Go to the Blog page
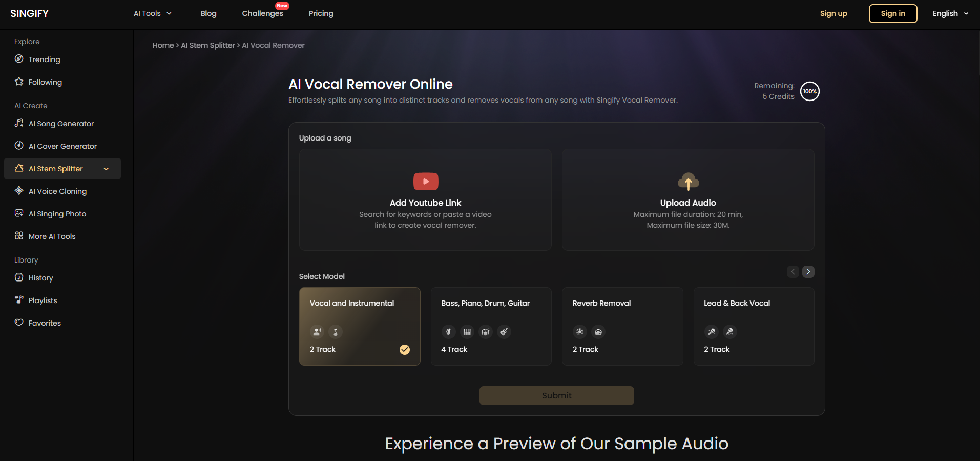The width and height of the screenshot is (980, 461). click(x=208, y=13)
